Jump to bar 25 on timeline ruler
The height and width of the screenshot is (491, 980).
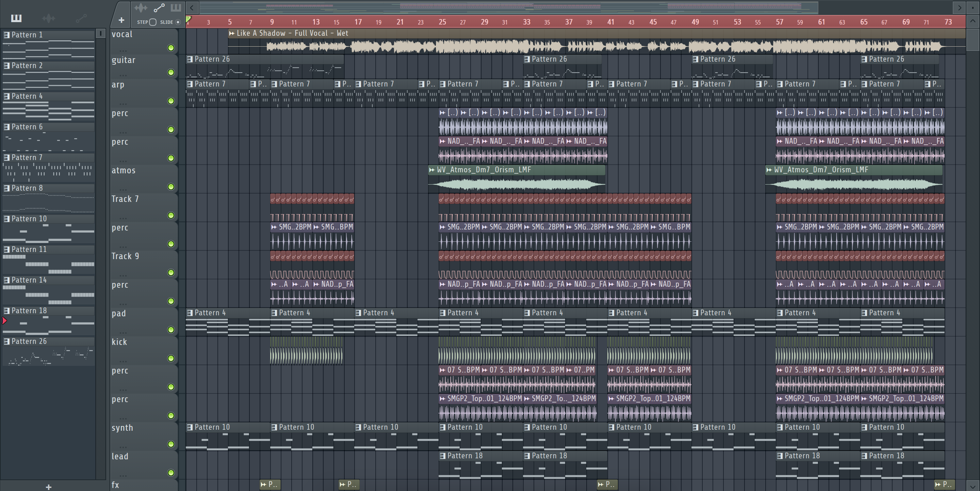(x=442, y=22)
